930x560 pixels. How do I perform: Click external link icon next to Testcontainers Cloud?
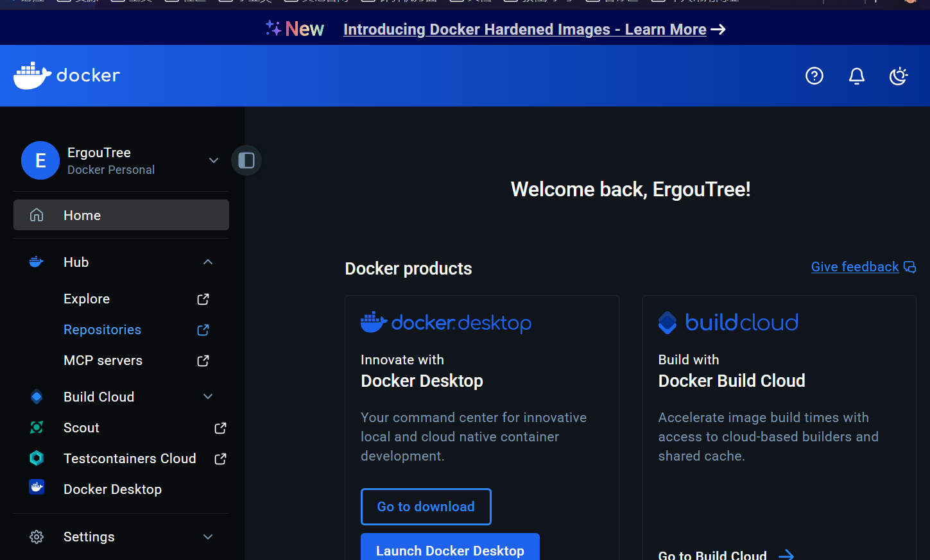click(220, 459)
